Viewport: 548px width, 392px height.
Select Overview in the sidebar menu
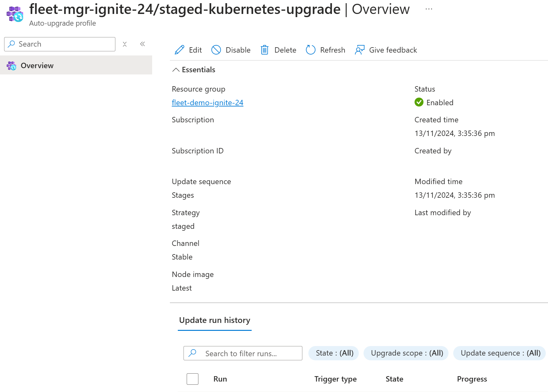[x=37, y=66]
